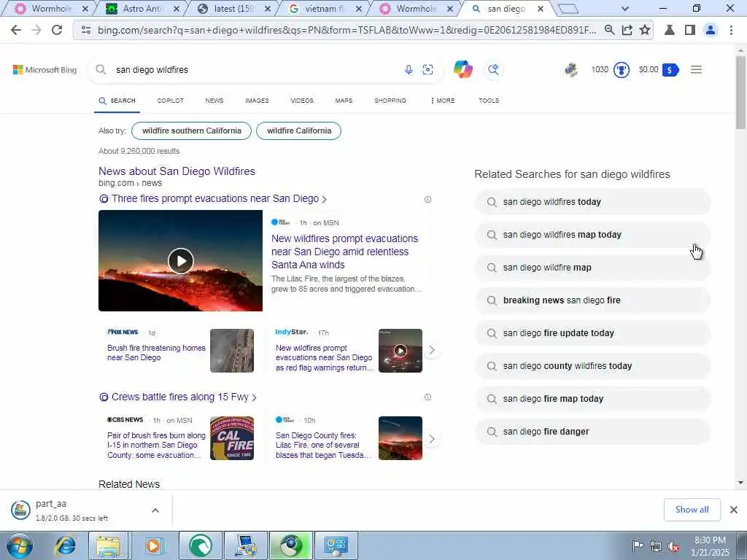Screen dimensions: 747x560
Task: Show next news cards in Three fires carousel
Action: click(431, 350)
